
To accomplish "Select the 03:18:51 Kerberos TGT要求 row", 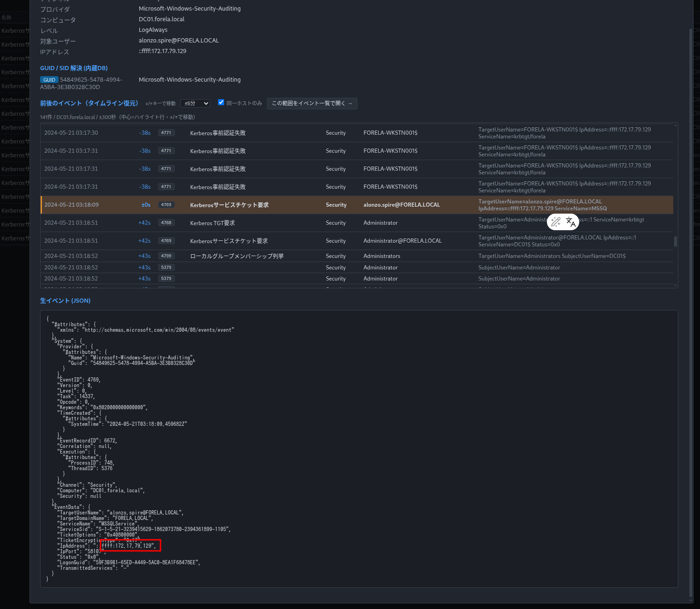I will (357, 223).
